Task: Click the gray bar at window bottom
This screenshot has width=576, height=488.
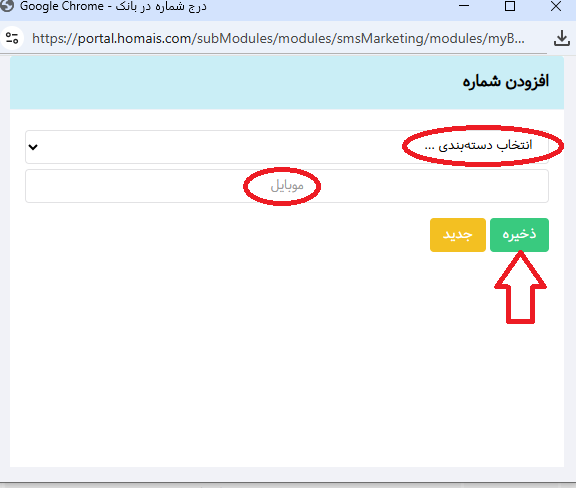Action: (288, 485)
